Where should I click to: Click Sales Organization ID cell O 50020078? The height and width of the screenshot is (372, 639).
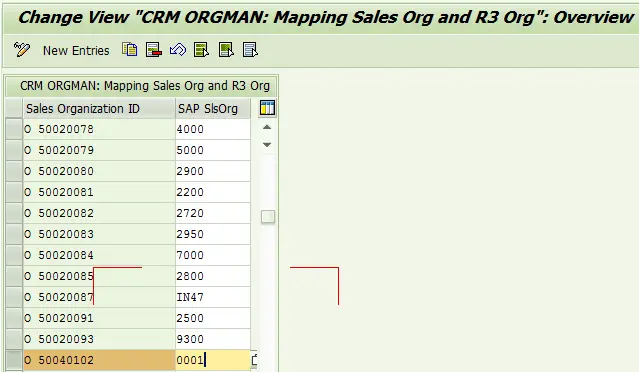[99, 129]
